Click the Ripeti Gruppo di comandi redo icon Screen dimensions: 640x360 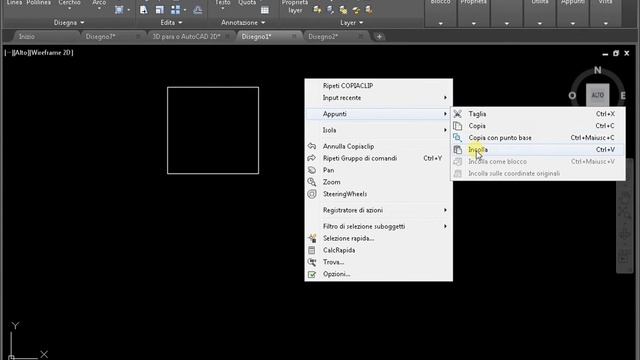click(x=312, y=158)
